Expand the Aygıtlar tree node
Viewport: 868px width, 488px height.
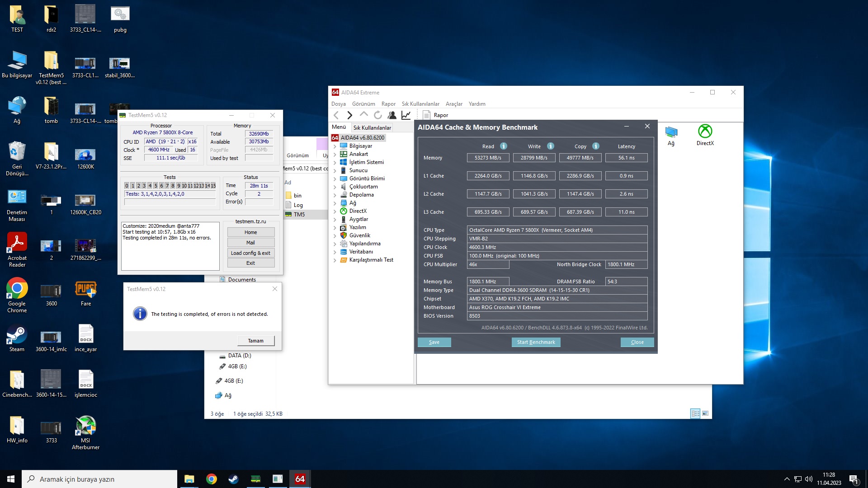click(335, 220)
